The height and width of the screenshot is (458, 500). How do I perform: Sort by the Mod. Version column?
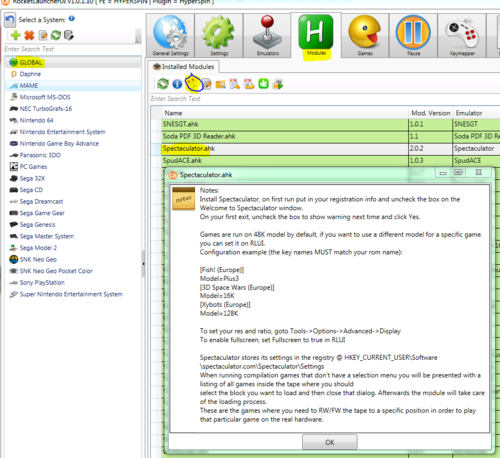point(431,113)
